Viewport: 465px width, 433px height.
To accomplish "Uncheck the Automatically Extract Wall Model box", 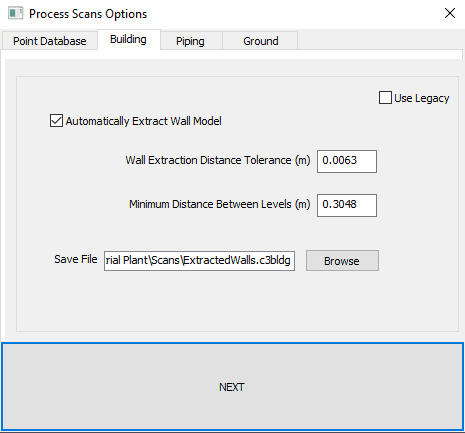I will (x=56, y=121).
